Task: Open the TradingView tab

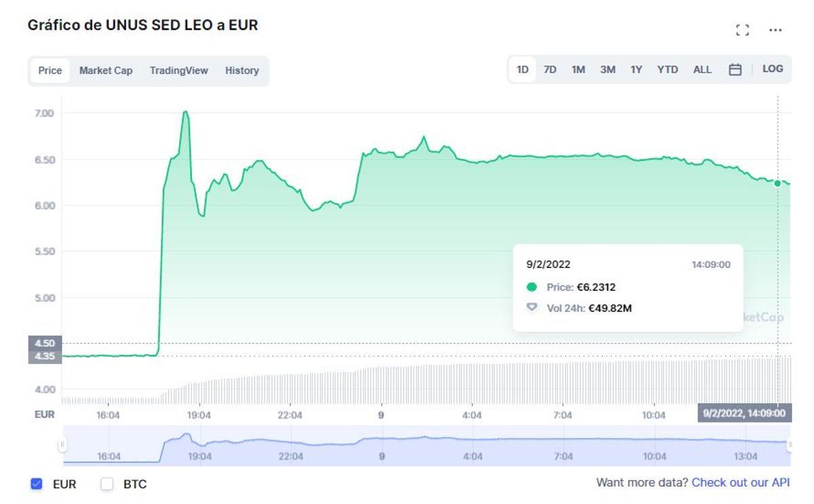Action: click(x=178, y=70)
